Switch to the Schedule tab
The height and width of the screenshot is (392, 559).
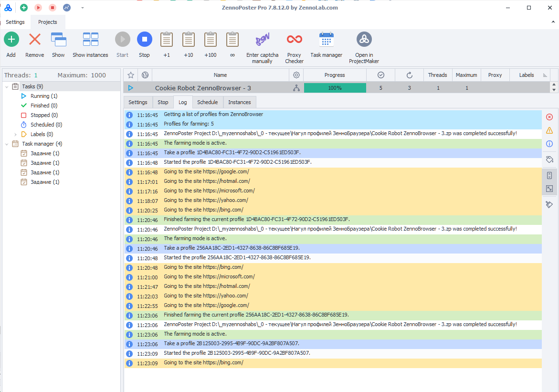(207, 102)
